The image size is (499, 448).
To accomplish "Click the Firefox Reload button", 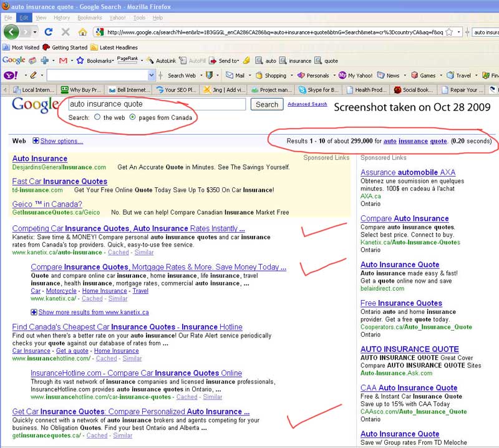I will (x=48, y=32).
